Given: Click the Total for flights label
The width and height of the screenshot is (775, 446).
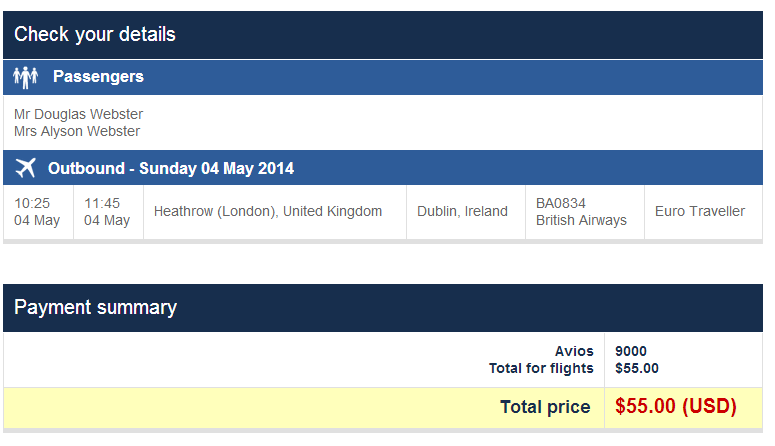Looking at the screenshot, I should tap(541, 368).
